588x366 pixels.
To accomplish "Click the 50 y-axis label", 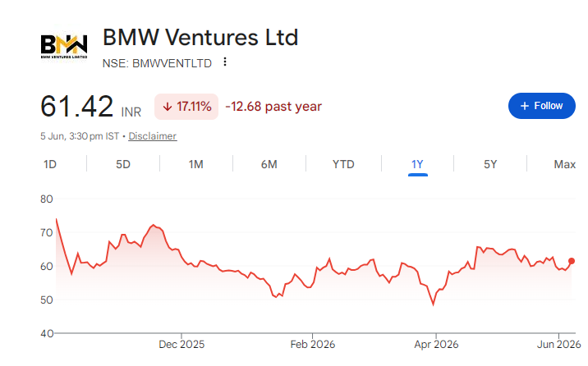I will (47, 300).
